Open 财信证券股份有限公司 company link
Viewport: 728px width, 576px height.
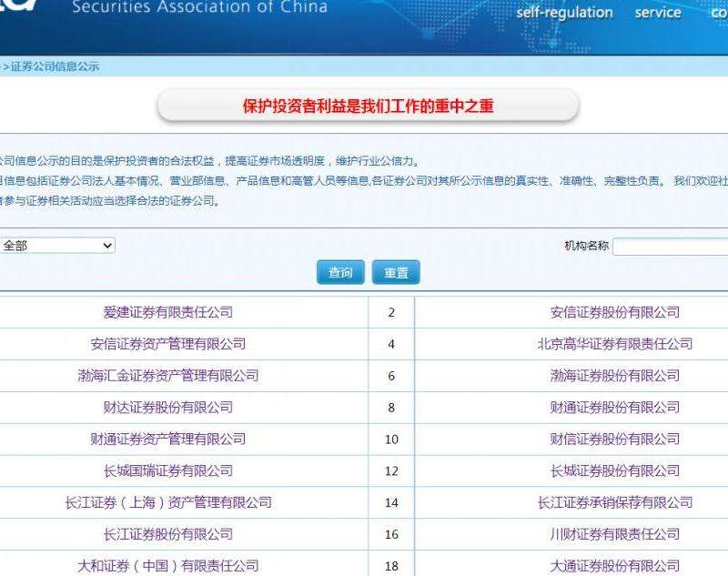pos(615,440)
